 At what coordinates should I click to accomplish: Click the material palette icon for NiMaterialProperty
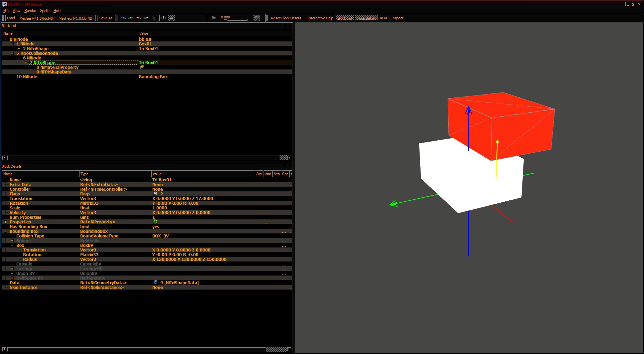pyautogui.click(x=142, y=67)
